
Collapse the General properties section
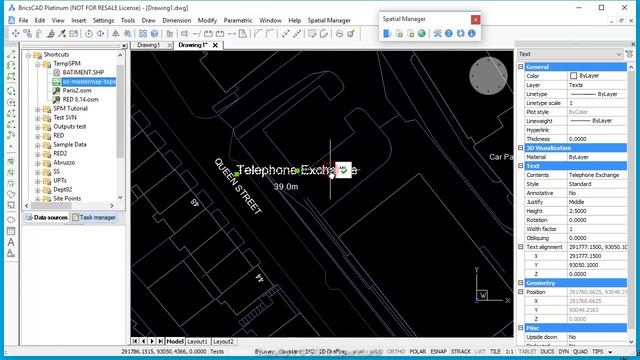(520, 67)
